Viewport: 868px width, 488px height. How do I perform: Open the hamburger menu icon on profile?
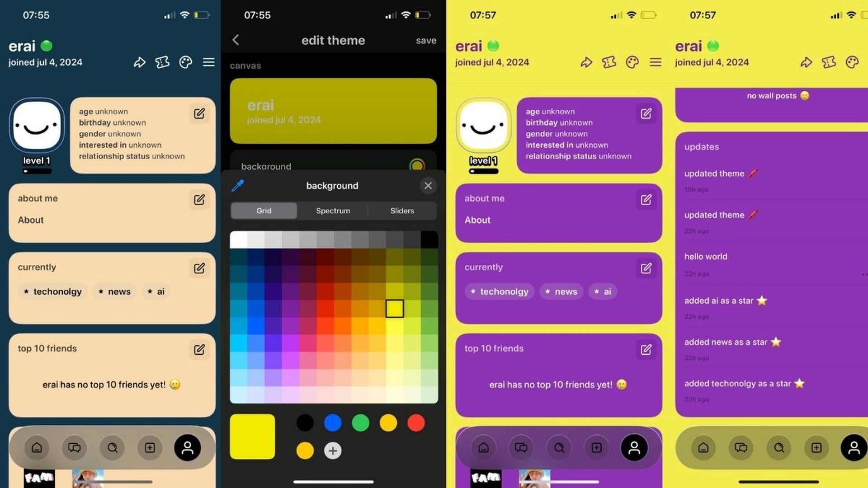[209, 62]
